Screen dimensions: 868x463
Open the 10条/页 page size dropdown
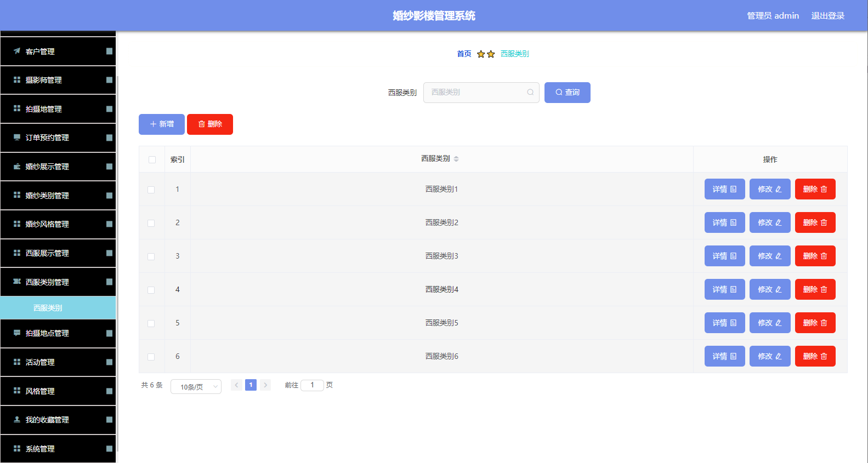196,386
